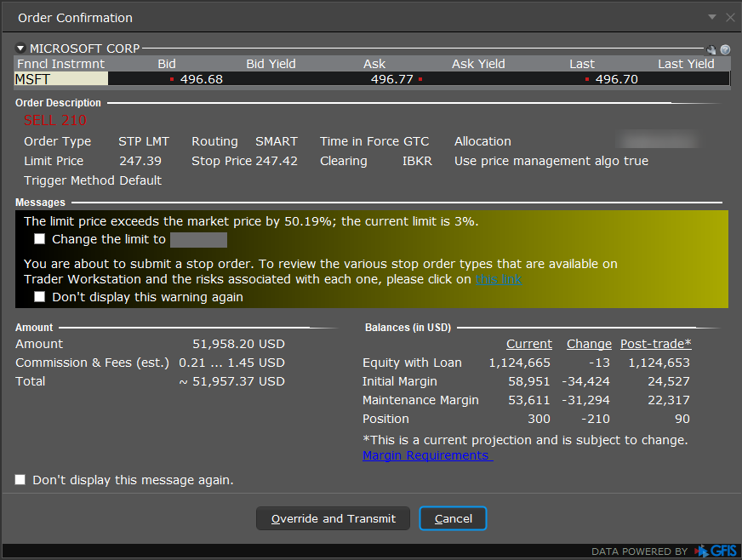742x560 pixels.
Task: Click the Limit Price value 247.39
Action: (x=140, y=161)
